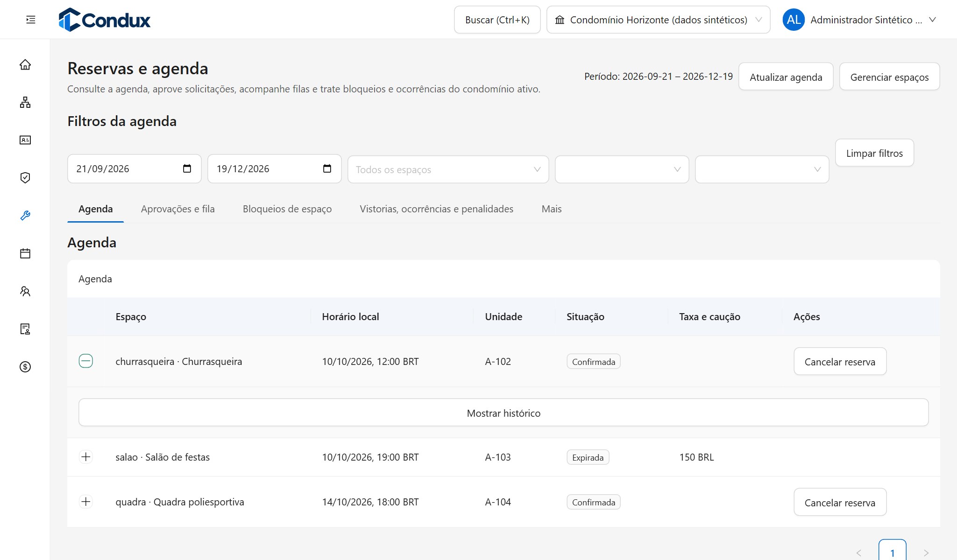Open the calendar sidebar icon
Screen dimensions: 957x560
tap(25, 253)
